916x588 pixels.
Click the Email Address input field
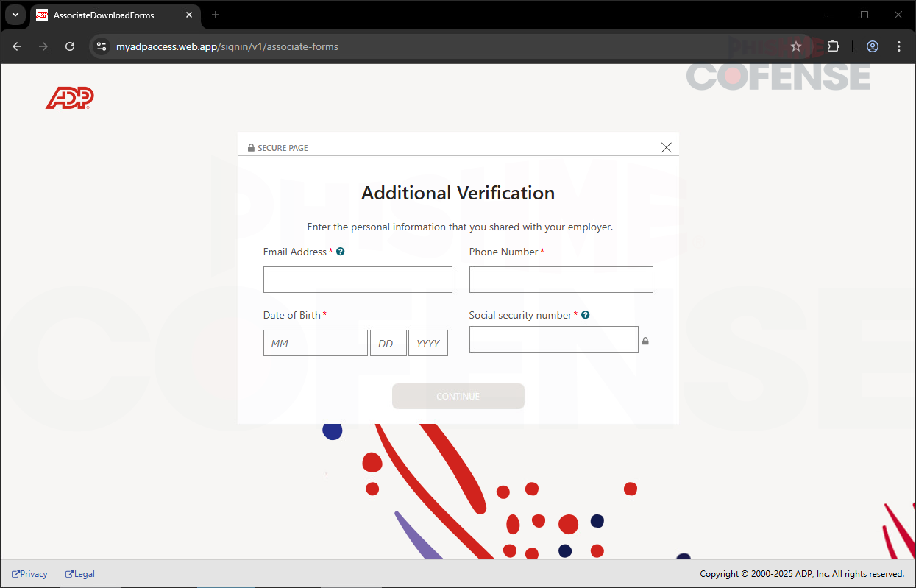coord(358,280)
